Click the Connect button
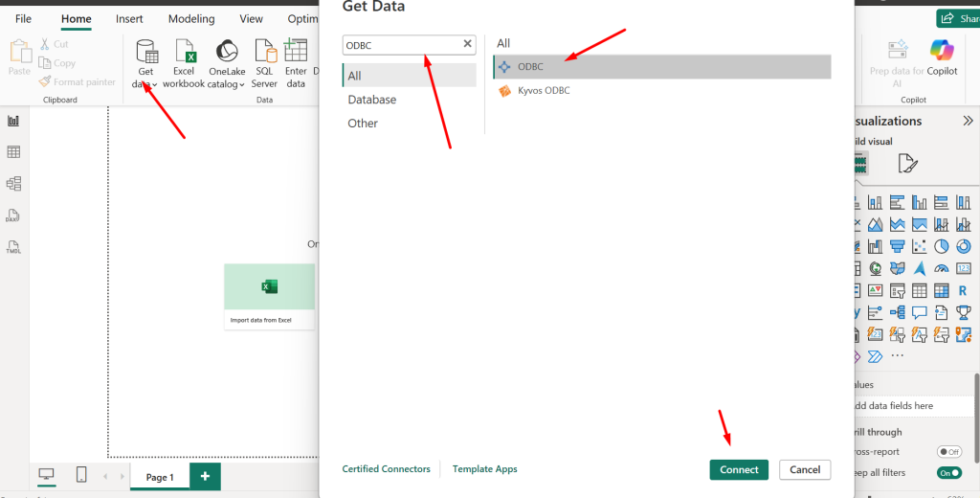 [739, 470]
